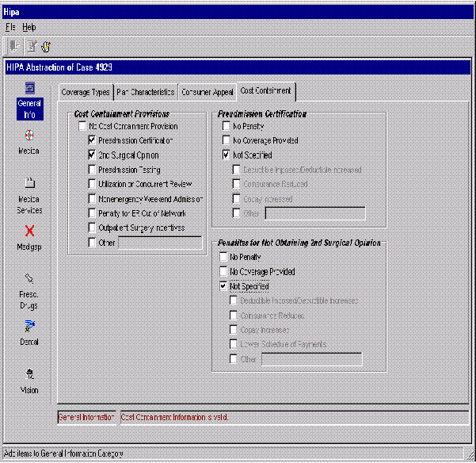Viewport: 476px width, 463px height.
Task: Check No Penalty under Penalties for 2nd Surgical Opinion
Action: (223, 258)
